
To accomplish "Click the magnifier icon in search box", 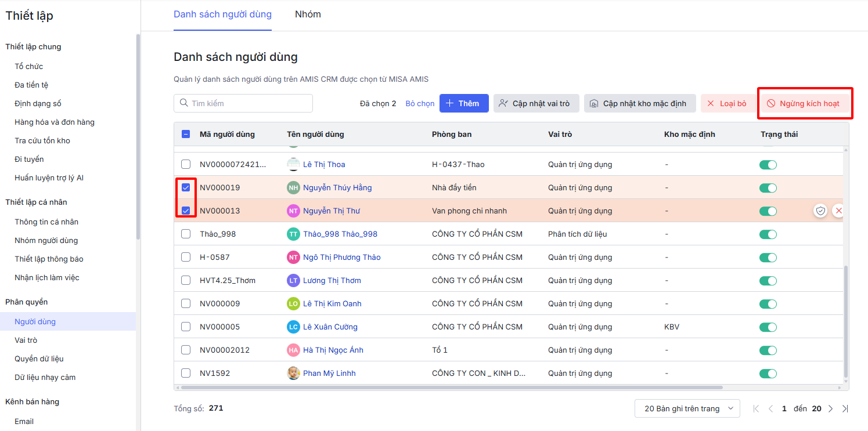I will coord(184,103).
